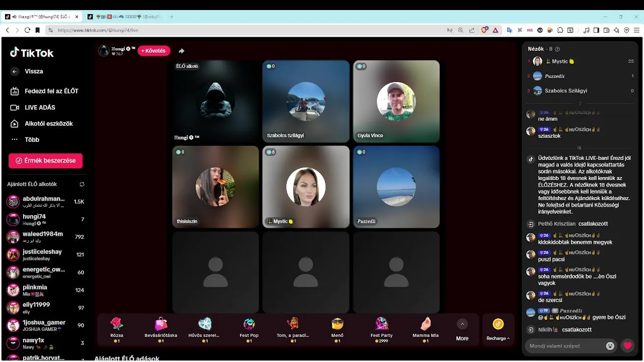
Task: Click Hungi host avatar in header
Action: pos(104,51)
